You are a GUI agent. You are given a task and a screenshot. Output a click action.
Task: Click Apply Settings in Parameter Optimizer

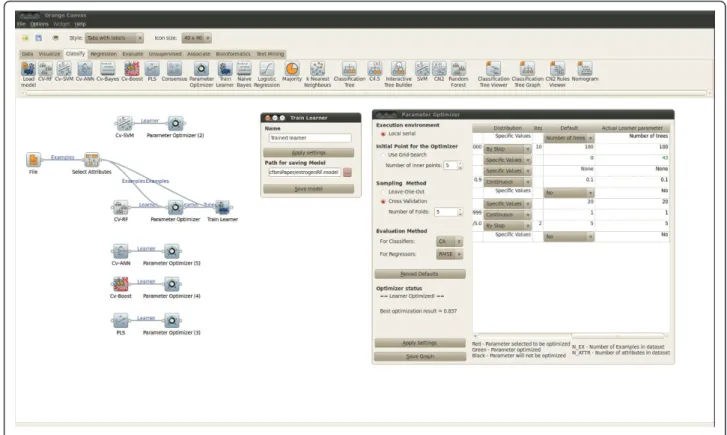(x=420, y=343)
